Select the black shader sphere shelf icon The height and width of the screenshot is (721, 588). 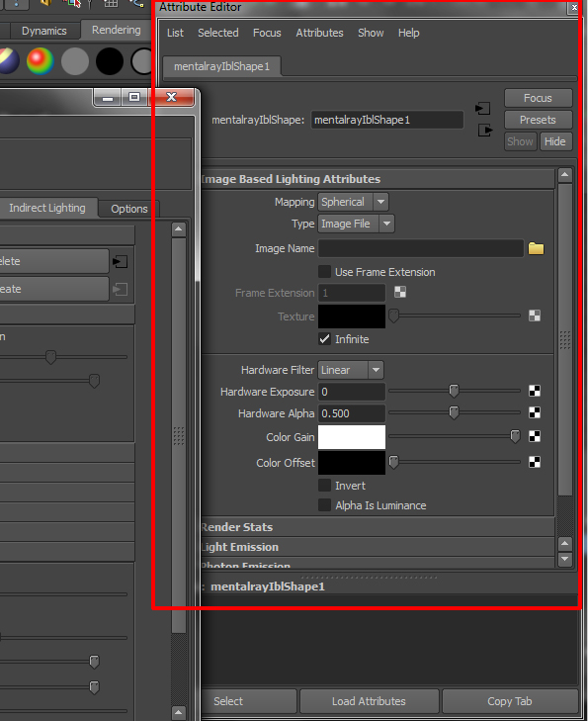point(110,61)
